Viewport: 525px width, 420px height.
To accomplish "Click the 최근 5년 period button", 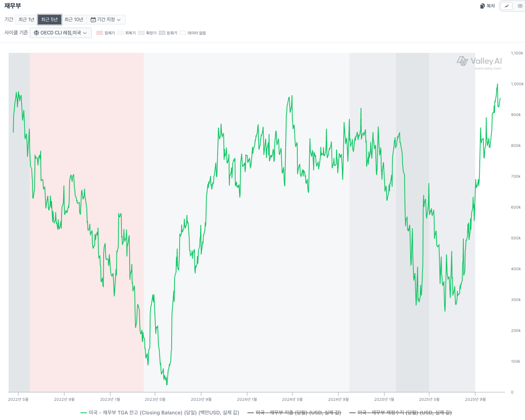I will pos(49,20).
